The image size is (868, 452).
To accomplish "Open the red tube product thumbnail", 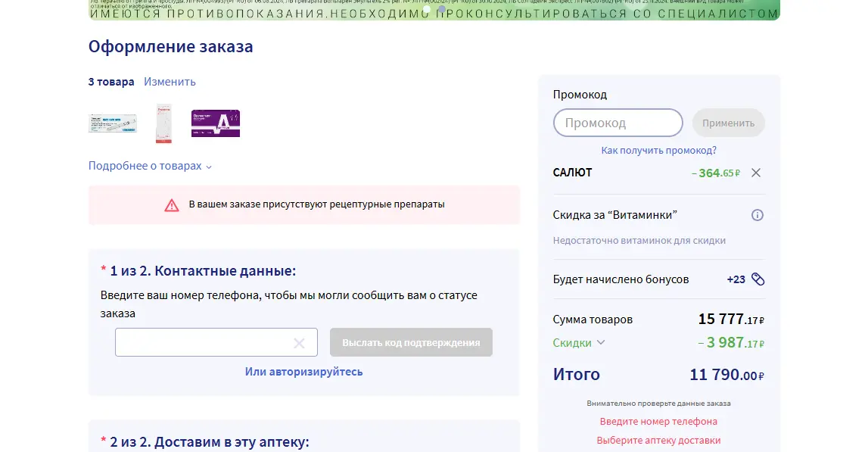I will 163,123.
